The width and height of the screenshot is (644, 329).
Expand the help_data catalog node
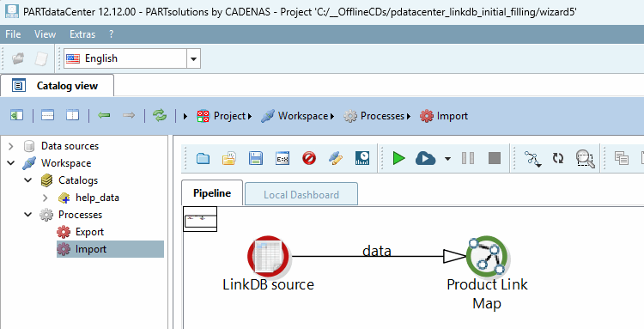click(46, 198)
